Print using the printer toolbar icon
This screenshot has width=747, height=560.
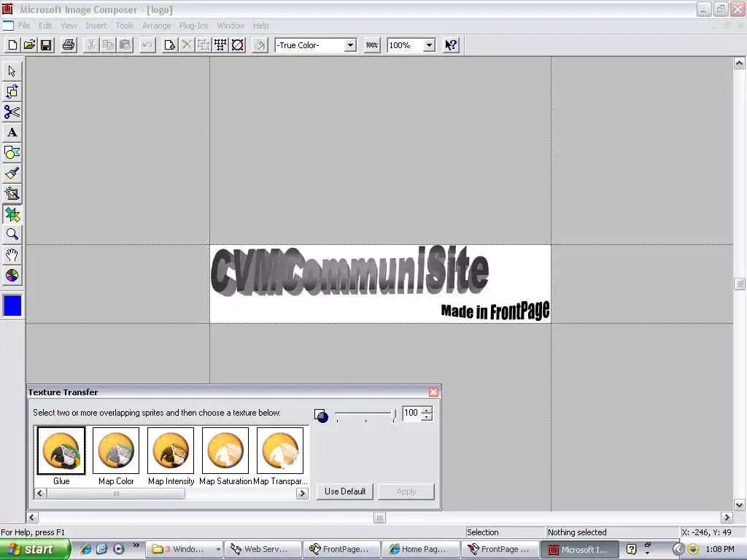point(69,45)
